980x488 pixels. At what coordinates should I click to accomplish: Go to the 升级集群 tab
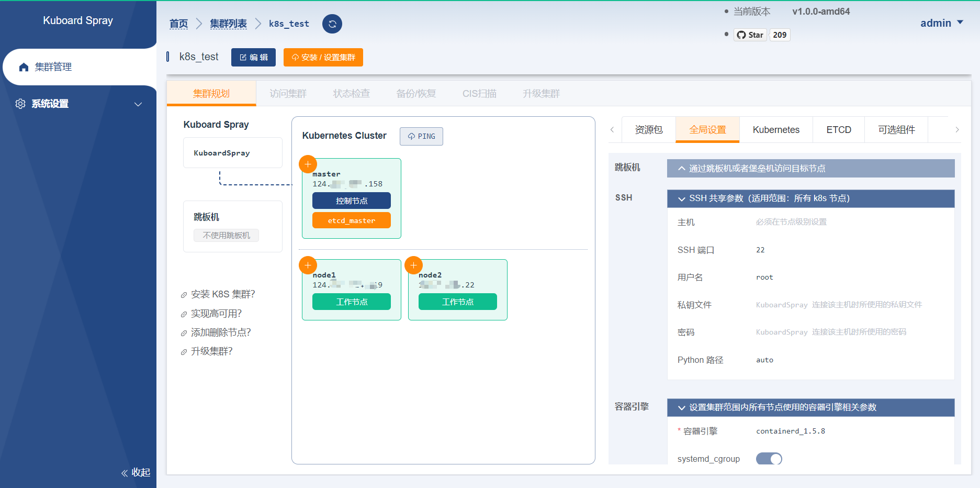pos(541,94)
